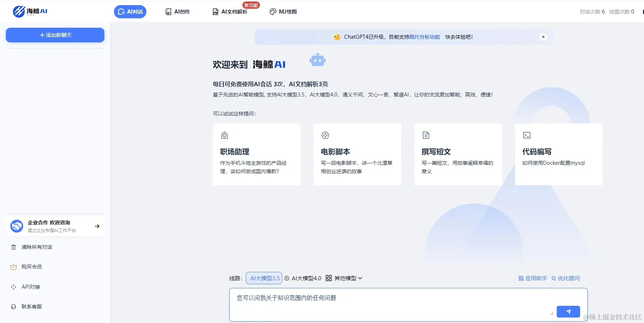Image resolution: width=644 pixels, height=323 pixels.
Task: Click the 海鲸AI logo icon
Action: pyautogui.click(x=19, y=11)
